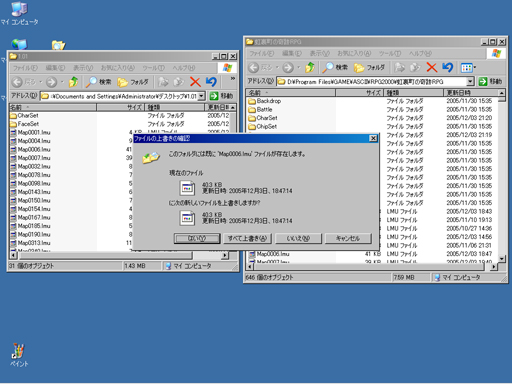Click the Undo arrow icon in right window
Image resolution: width=512 pixels, height=384 pixels.
[448, 67]
